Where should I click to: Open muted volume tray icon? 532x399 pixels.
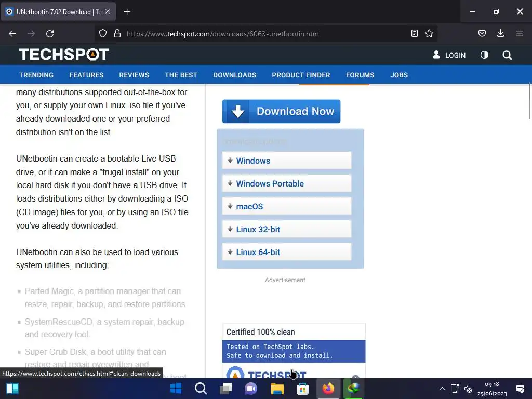pyautogui.click(x=468, y=389)
